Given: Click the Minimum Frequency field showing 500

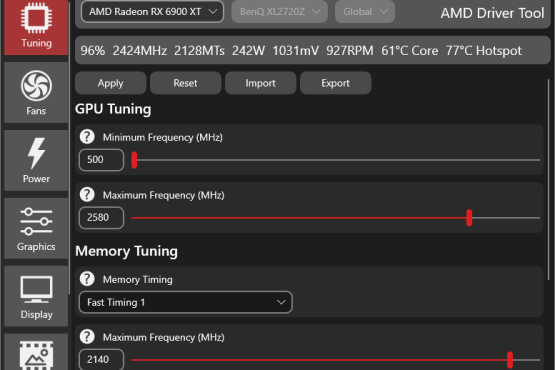Looking at the screenshot, I should click(102, 160).
